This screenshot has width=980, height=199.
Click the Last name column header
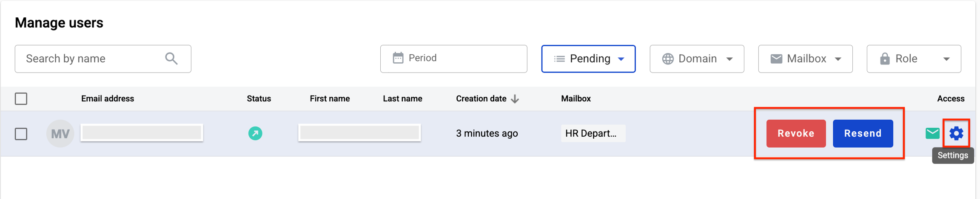pos(402,99)
